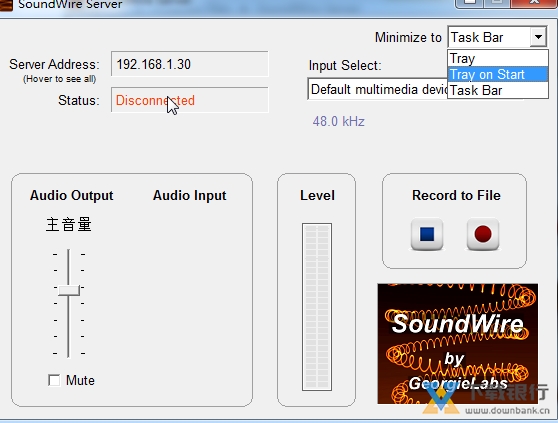Image resolution: width=558 pixels, height=423 pixels.
Task: Click the SoundWire by GeorgieLabs logo
Action: (458, 344)
